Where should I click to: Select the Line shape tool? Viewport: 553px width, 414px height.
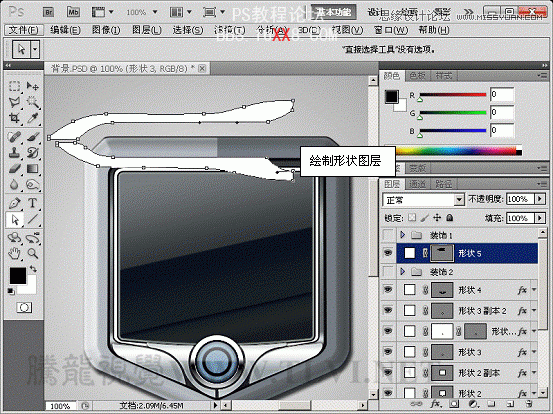pyautogui.click(x=33, y=220)
